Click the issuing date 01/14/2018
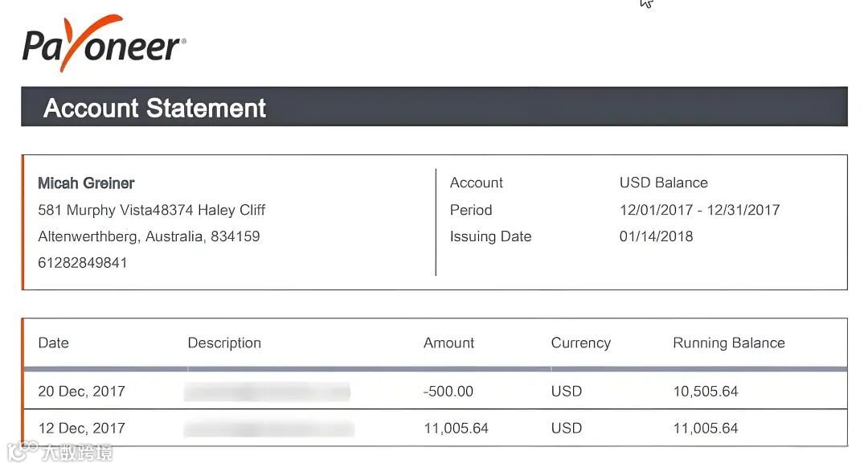The width and height of the screenshot is (868, 468). (656, 236)
